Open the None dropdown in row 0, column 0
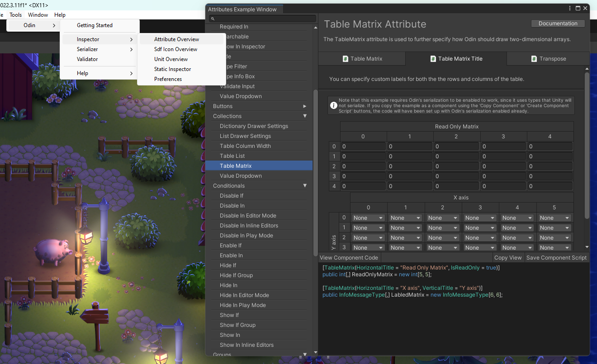 (x=368, y=218)
